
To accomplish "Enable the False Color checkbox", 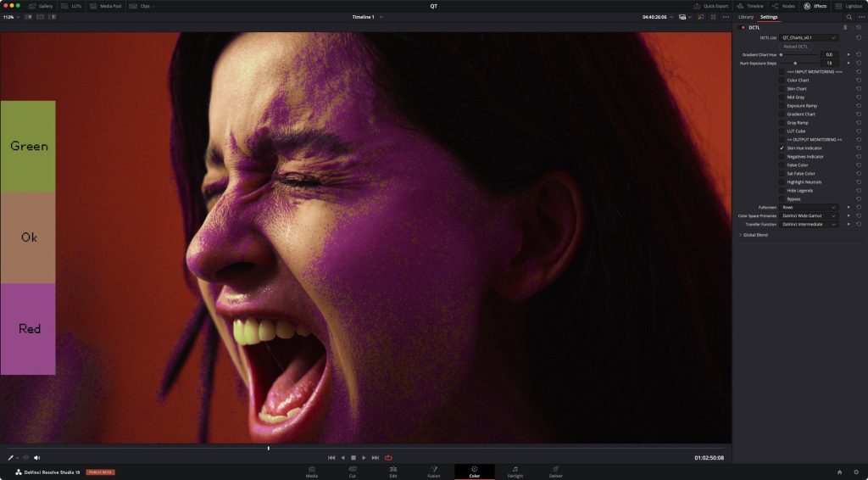I will pos(782,165).
